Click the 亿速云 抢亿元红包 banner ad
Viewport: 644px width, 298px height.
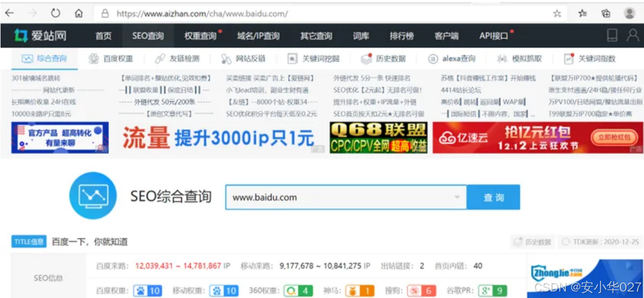tap(538, 138)
